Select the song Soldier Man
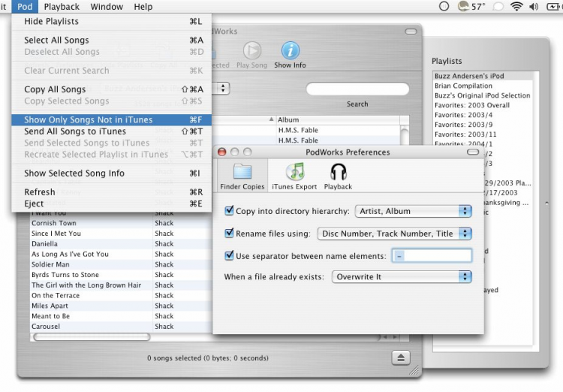Image resolution: width=563 pixels, height=392 pixels. [122, 264]
